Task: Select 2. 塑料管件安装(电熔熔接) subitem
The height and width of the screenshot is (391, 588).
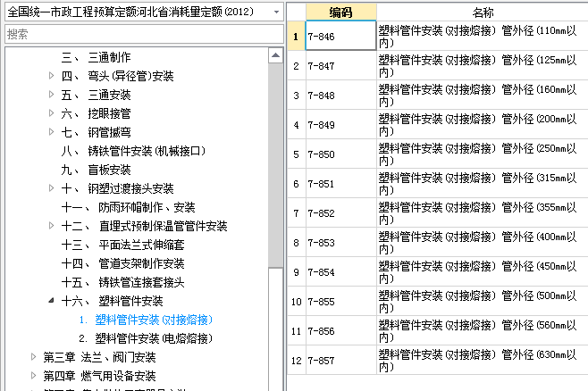Action: click(x=146, y=338)
